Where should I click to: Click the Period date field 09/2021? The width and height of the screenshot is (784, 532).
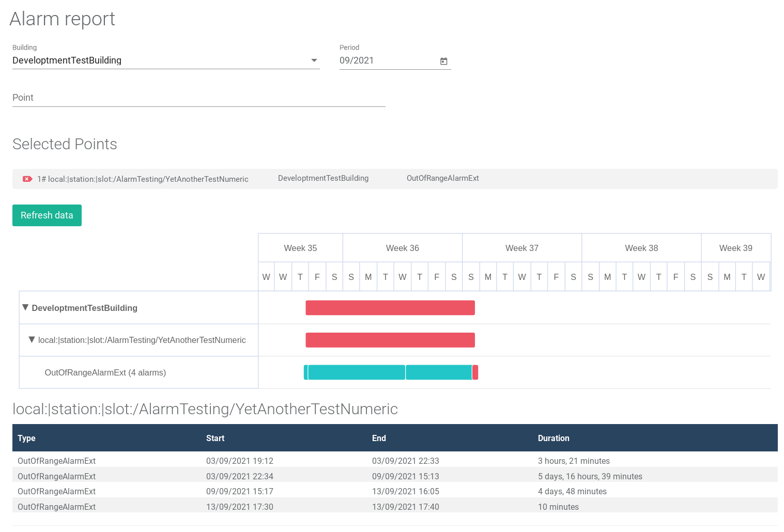[385, 60]
